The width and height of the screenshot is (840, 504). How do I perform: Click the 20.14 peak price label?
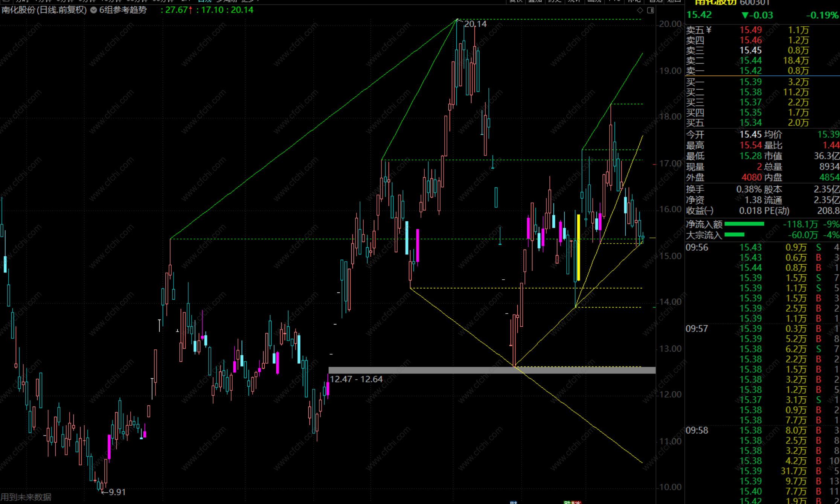tap(475, 24)
